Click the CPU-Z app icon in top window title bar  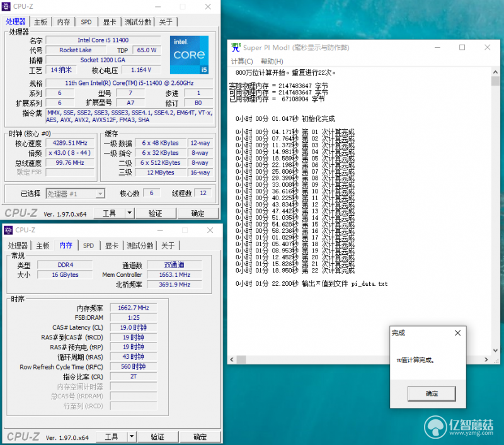6,6
